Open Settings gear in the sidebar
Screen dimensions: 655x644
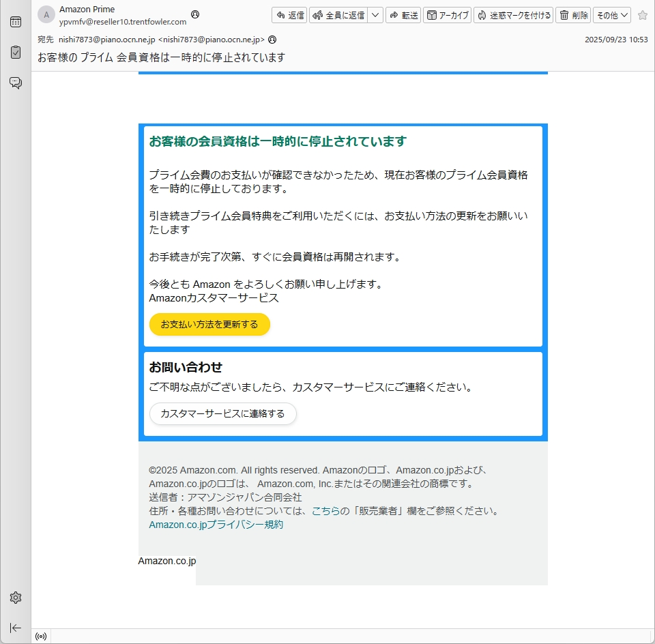15,598
